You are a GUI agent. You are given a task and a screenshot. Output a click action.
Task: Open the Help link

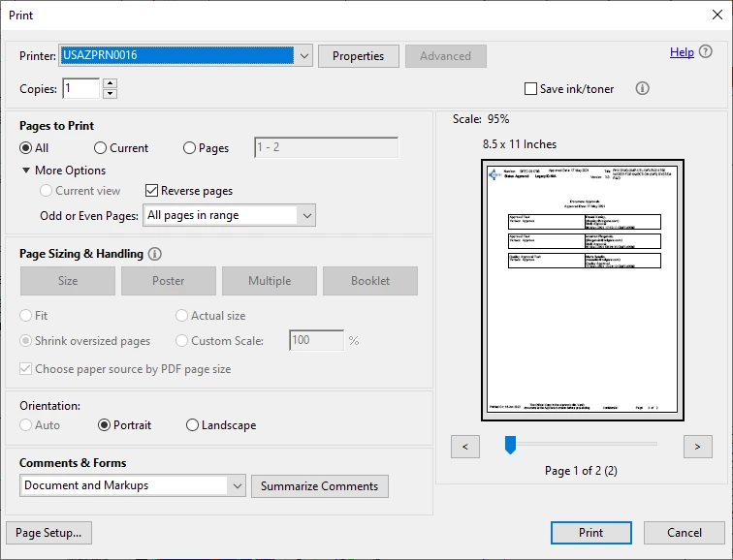coord(682,52)
